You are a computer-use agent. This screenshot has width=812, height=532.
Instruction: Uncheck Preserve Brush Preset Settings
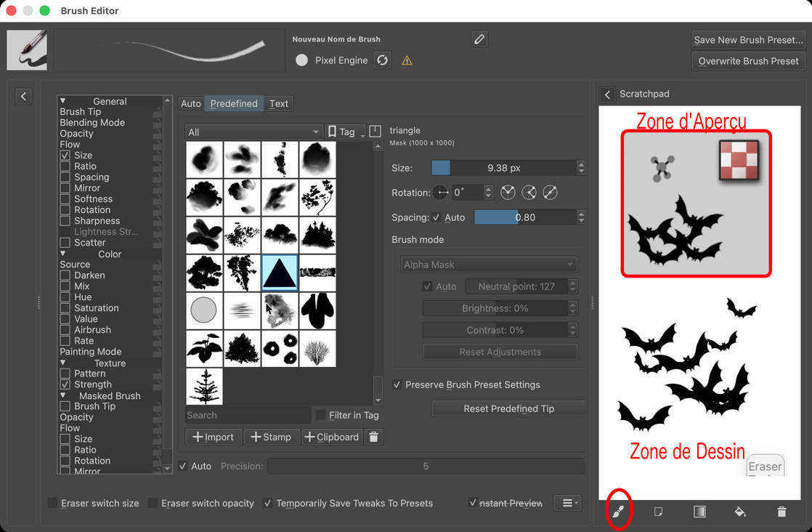tap(397, 384)
